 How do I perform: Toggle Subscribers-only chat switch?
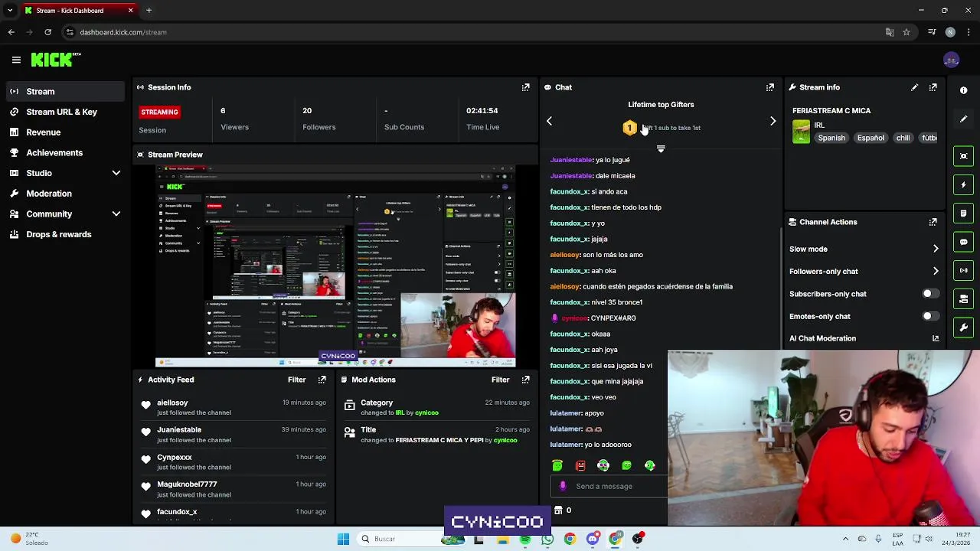point(929,294)
